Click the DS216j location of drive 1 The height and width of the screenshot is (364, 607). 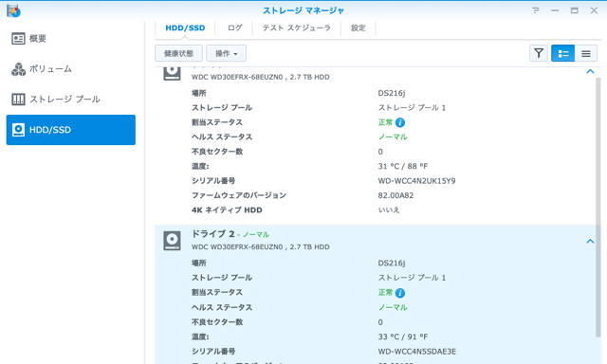coord(392,93)
